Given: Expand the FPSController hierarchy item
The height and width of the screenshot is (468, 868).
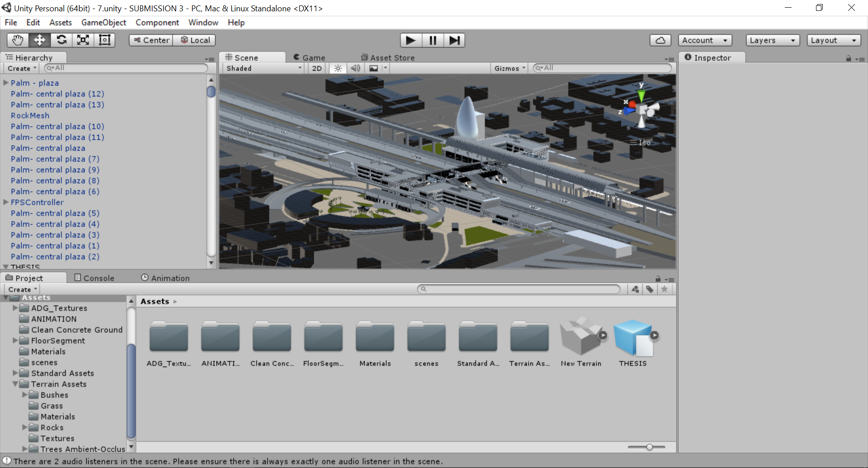Looking at the screenshot, I should pyautogui.click(x=5, y=202).
